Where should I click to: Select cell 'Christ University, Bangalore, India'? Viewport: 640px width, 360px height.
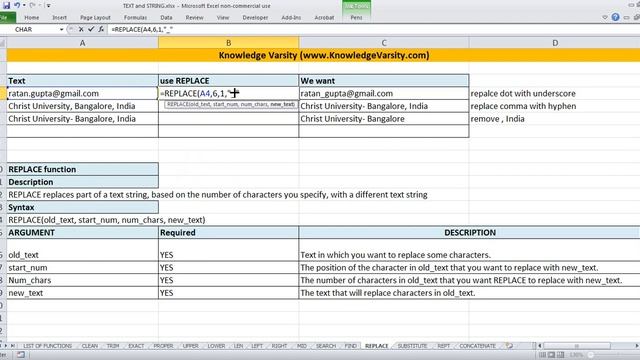point(82,106)
